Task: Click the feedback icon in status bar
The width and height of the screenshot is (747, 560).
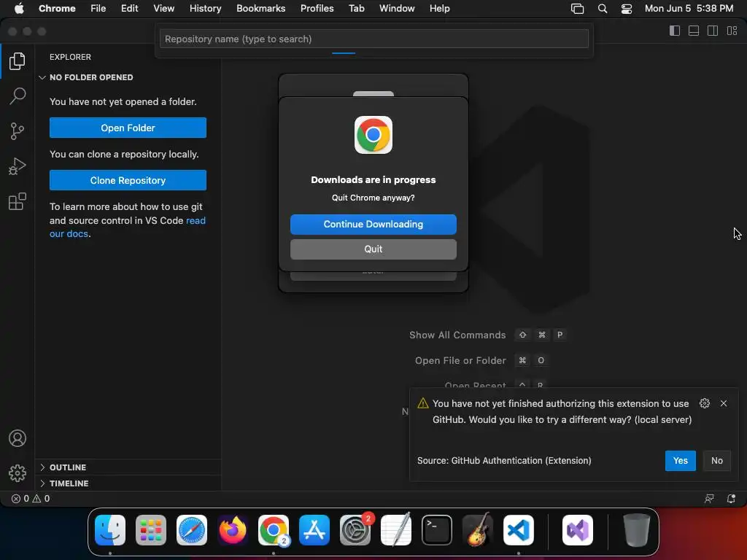Action: (709, 499)
